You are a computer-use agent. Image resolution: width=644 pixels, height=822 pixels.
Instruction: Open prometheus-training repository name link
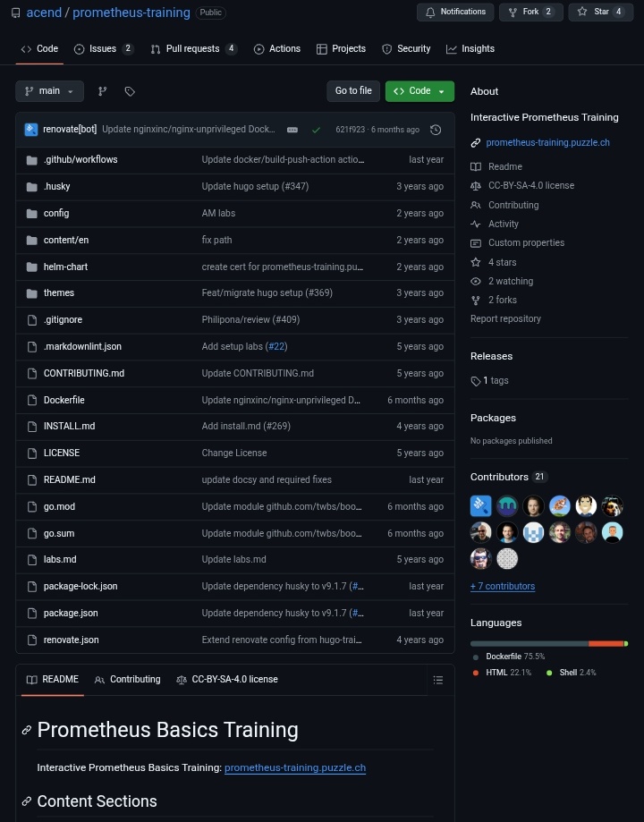tap(131, 13)
